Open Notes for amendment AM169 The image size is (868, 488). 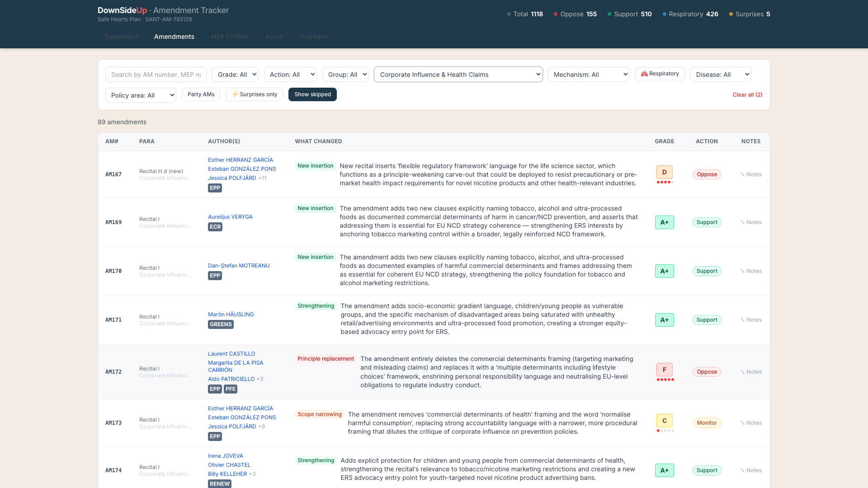coord(751,222)
